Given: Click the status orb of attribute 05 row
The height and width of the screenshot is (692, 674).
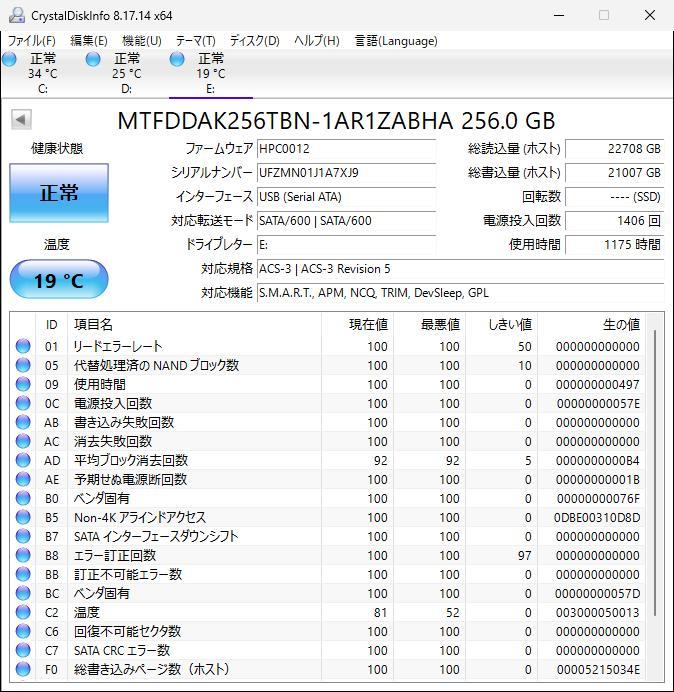Looking at the screenshot, I should (x=23, y=365).
